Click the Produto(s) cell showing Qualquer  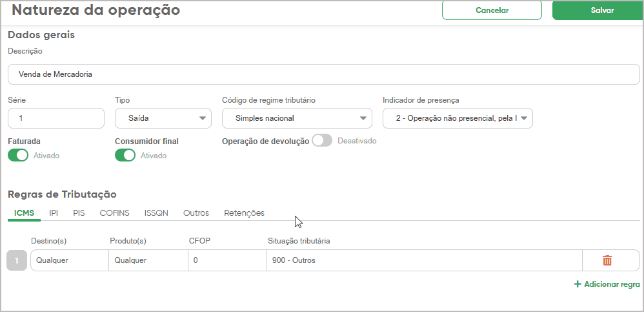148,260
